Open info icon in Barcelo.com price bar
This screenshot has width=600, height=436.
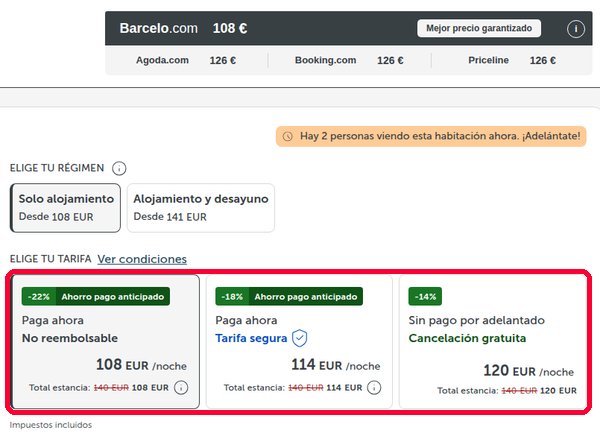[576, 29]
